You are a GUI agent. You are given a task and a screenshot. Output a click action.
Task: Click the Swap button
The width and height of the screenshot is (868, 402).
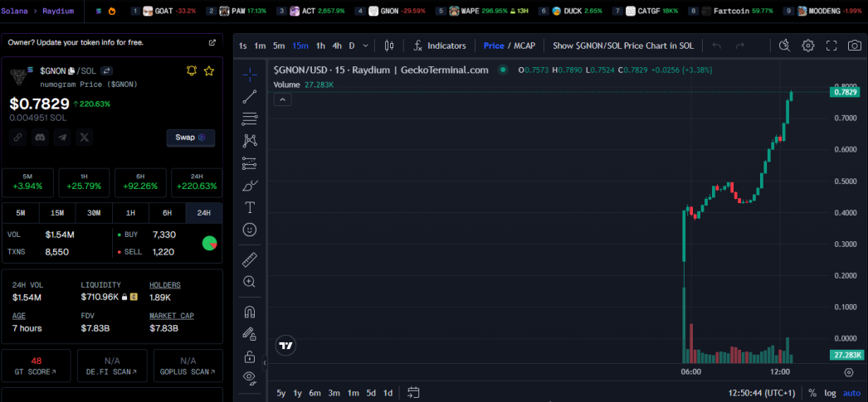pyautogui.click(x=190, y=137)
